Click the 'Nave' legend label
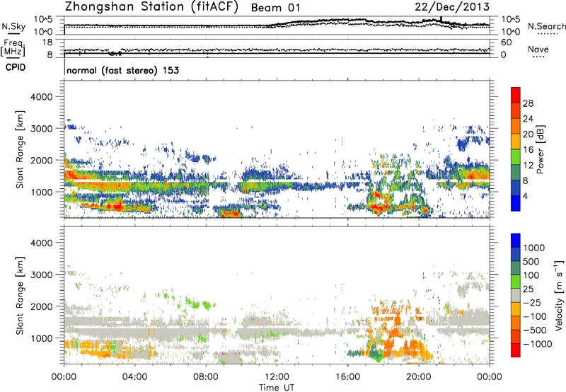The height and width of the screenshot is (392, 566). [x=538, y=49]
